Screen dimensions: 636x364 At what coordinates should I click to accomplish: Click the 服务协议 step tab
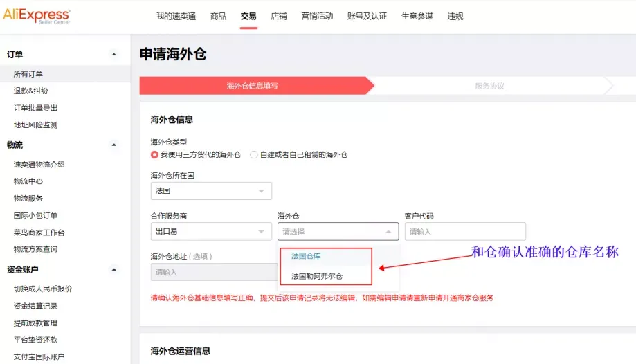click(489, 86)
